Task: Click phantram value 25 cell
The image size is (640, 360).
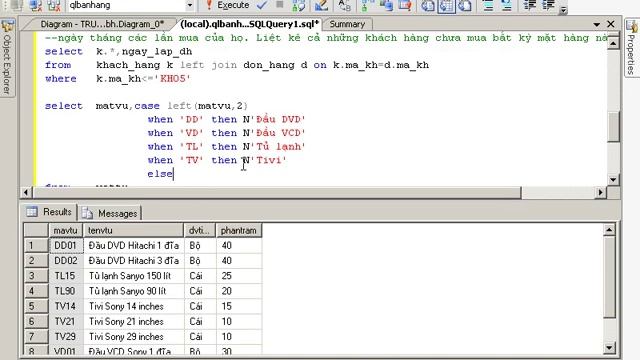Action: [x=239, y=276]
